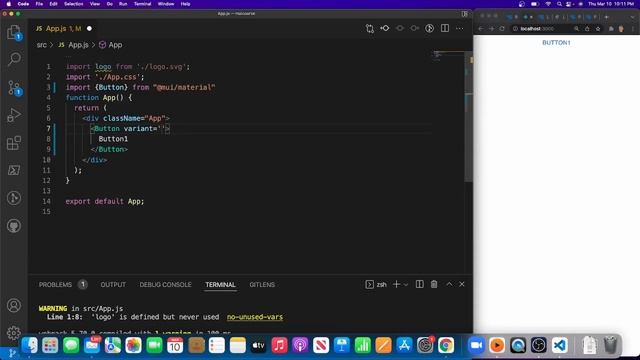Click the previous revision arrow icon

coord(384,28)
